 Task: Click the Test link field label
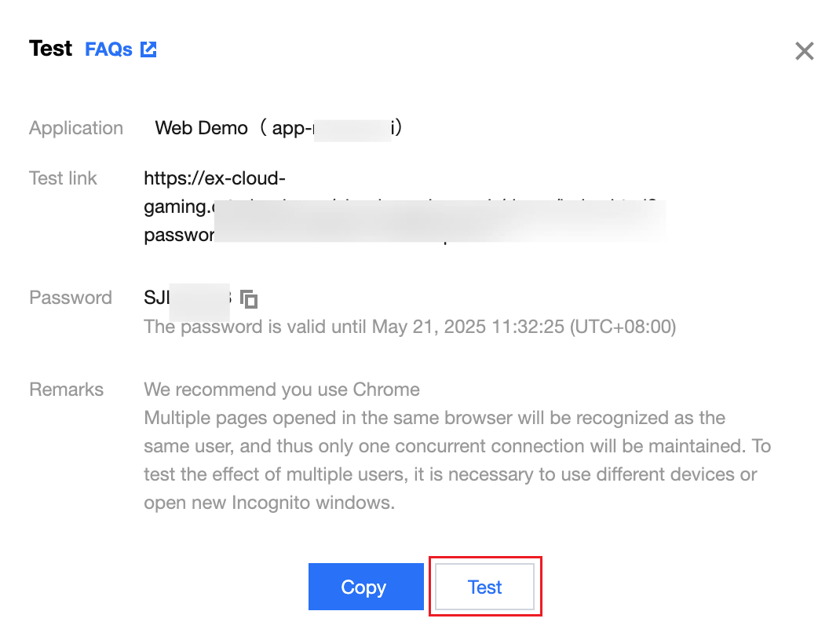[x=64, y=177]
